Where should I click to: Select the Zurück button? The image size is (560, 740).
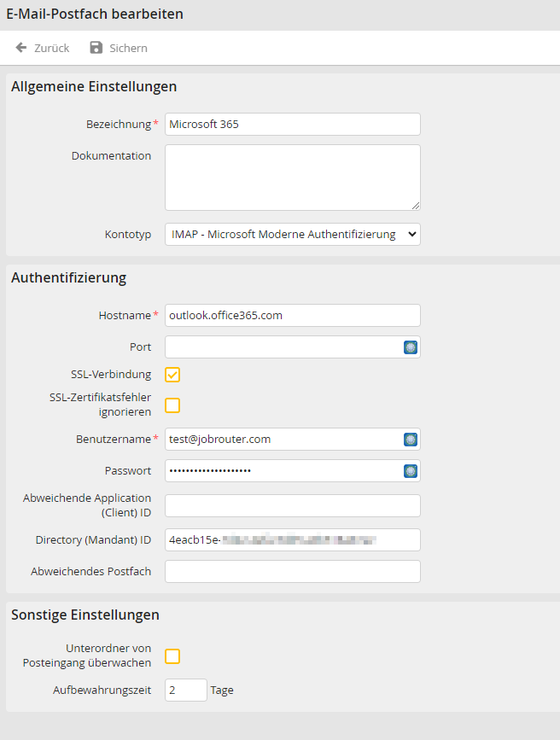[41, 48]
